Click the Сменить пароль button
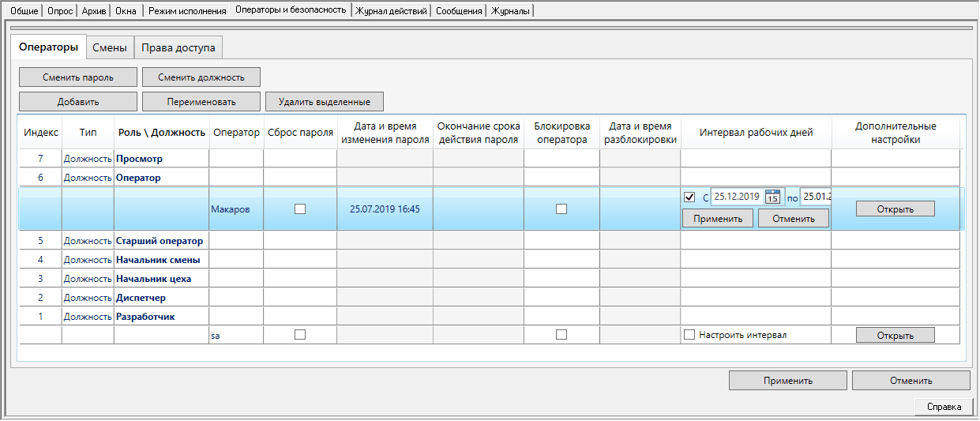This screenshot has width=980, height=421. tap(78, 77)
